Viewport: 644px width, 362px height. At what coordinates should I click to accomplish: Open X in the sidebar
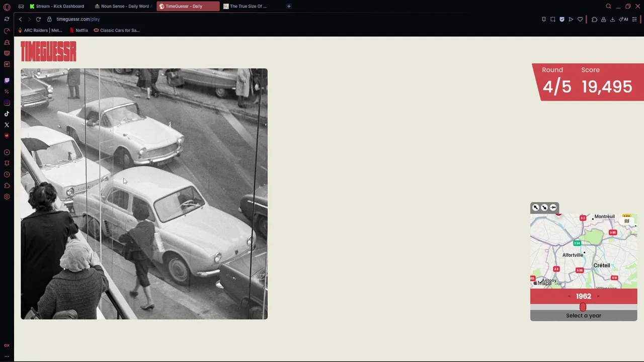click(7, 125)
